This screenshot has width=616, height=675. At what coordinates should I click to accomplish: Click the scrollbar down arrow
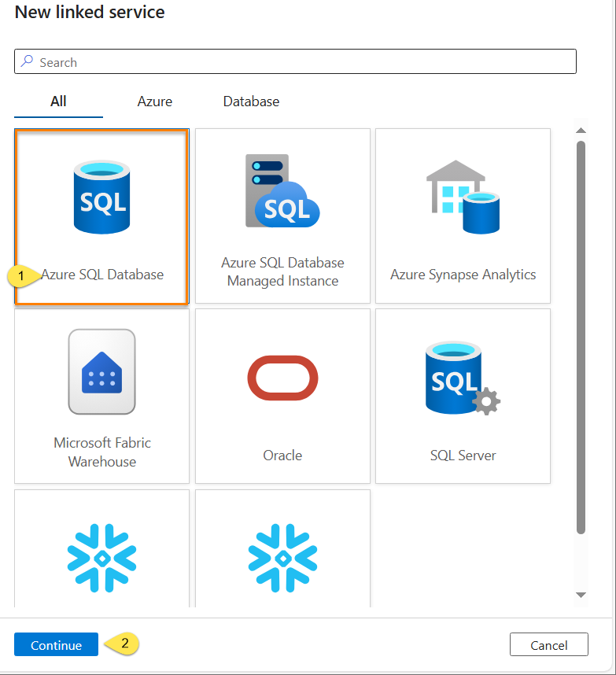pyautogui.click(x=581, y=595)
